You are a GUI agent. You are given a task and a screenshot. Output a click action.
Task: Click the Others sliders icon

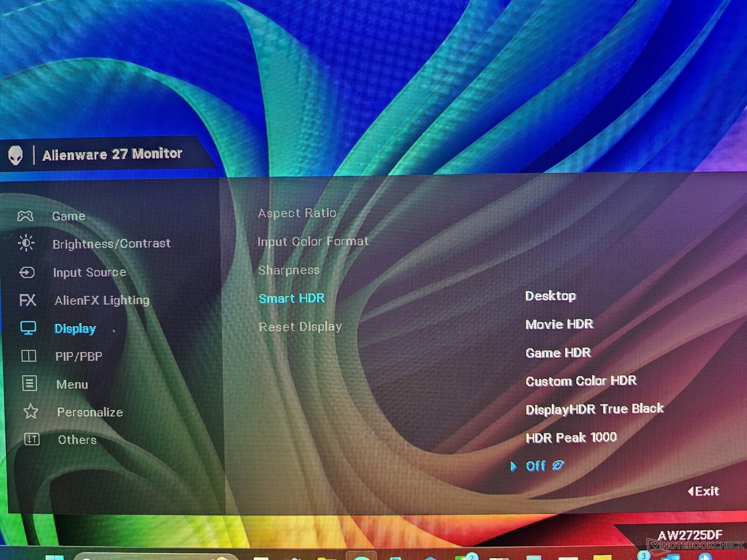(32, 439)
